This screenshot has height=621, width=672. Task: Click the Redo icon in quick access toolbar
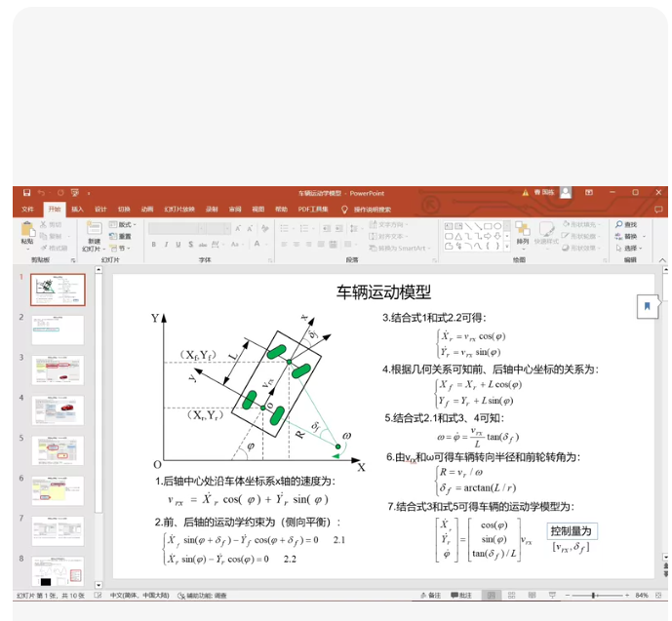pos(60,193)
